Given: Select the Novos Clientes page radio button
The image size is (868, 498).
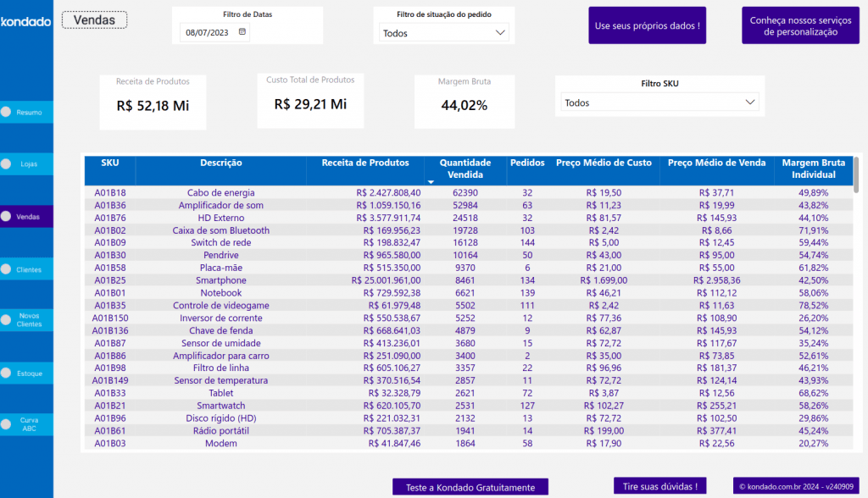Looking at the screenshot, I should pyautogui.click(x=7, y=319).
